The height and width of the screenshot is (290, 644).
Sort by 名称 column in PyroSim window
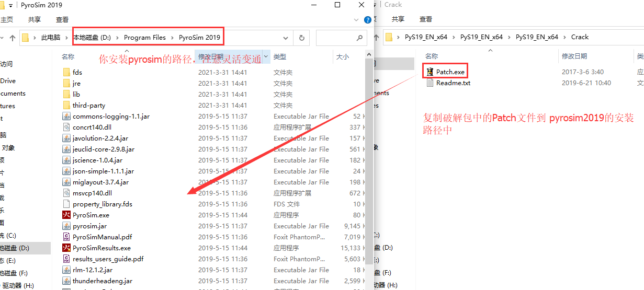pos(68,56)
